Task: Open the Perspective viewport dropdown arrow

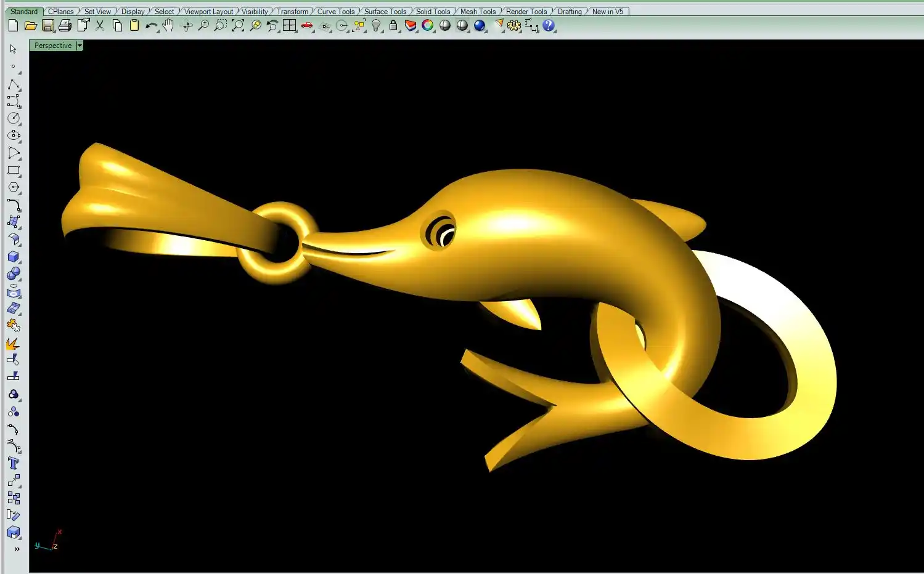Action: pyautogui.click(x=80, y=46)
